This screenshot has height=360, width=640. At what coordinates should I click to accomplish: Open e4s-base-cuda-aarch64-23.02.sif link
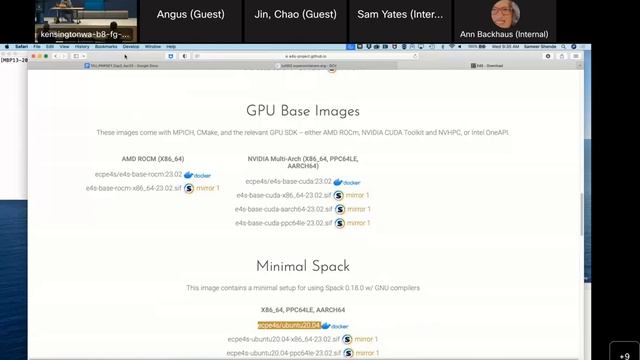pyautogui.click(x=284, y=209)
